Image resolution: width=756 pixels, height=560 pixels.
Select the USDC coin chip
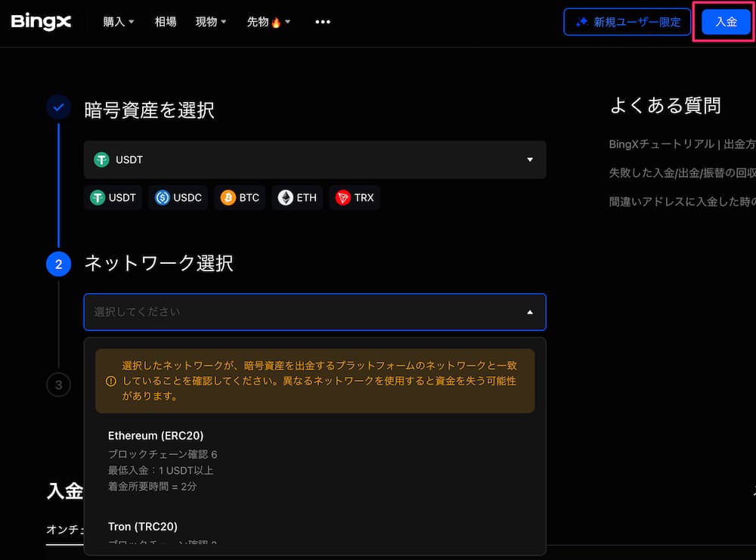178,198
